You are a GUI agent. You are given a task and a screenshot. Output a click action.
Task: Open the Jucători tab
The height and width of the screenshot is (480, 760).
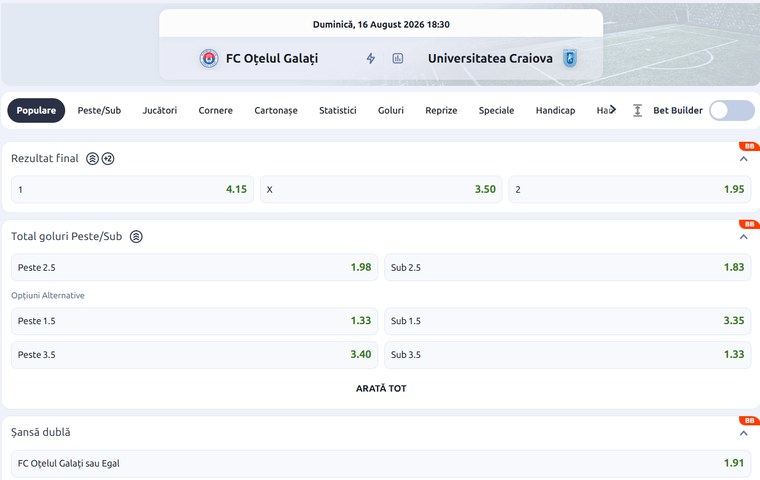(160, 111)
